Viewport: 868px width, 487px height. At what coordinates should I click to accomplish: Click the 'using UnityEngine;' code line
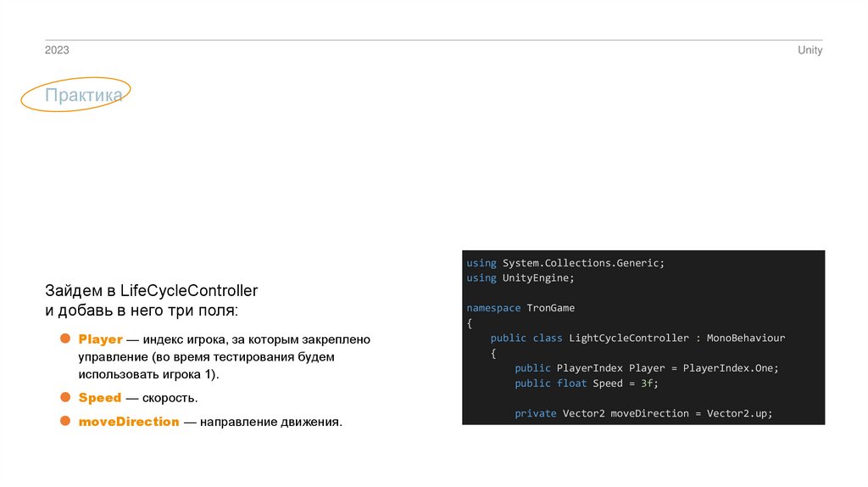(x=520, y=277)
